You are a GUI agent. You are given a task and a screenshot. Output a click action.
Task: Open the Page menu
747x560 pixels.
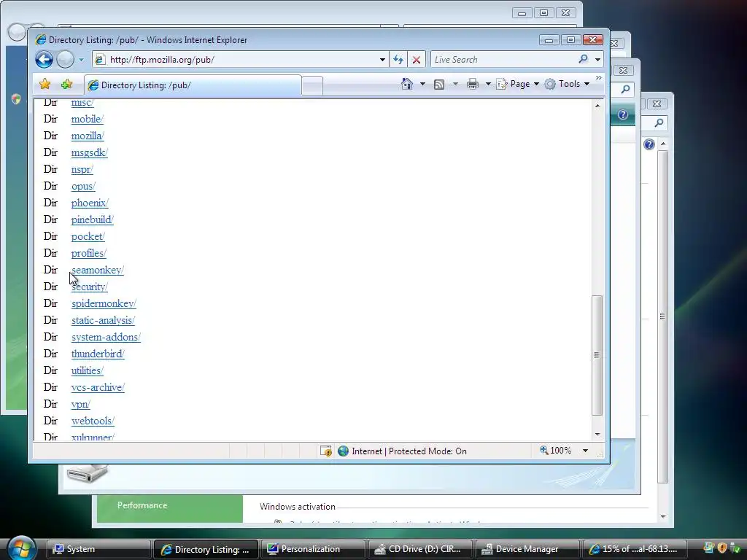click(x=518, y=84)
